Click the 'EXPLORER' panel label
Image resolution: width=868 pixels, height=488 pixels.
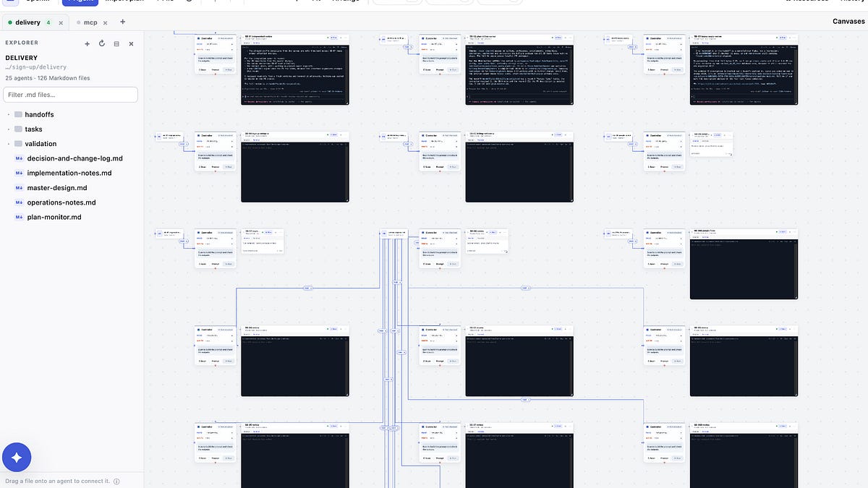tap(22, 43)
